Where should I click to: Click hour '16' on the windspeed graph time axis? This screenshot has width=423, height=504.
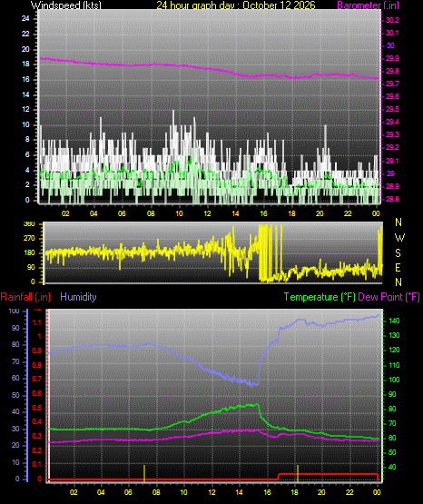263,213
